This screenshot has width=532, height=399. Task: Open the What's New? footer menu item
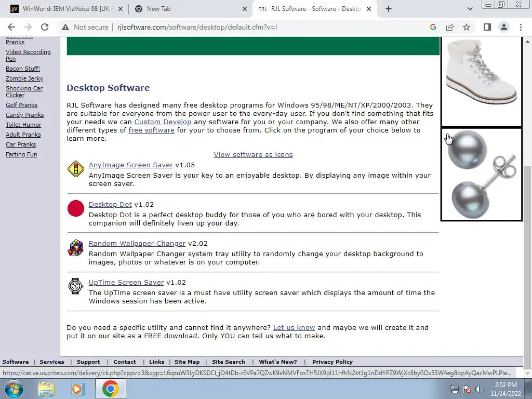pyautogui.click(x=278, y=362)
